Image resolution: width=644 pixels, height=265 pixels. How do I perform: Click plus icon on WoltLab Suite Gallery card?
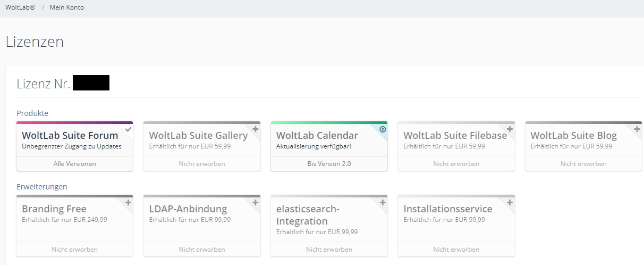click(256, 129)
